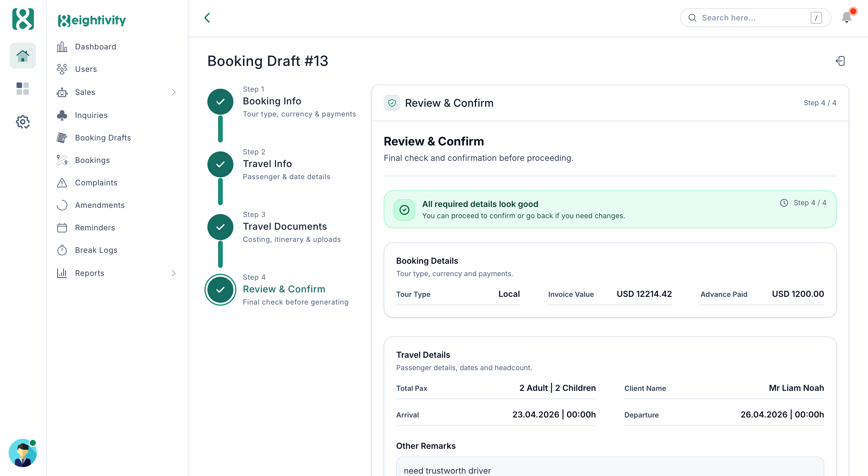Select Step 2 check circle

[x=220, y=164]
